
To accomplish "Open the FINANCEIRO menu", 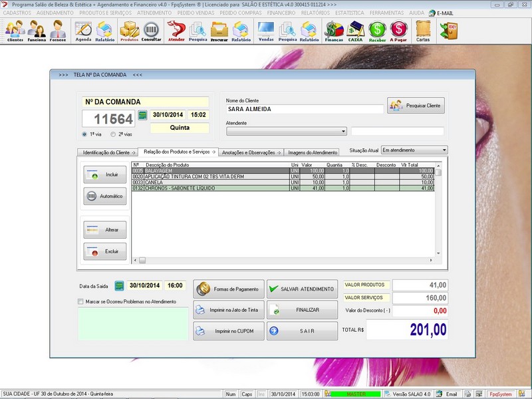I will pos(281,13).
